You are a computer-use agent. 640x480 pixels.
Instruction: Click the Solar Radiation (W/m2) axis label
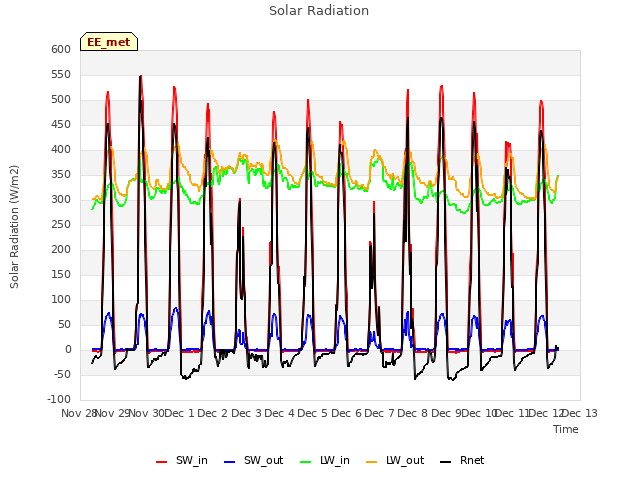[x=14, y=227]
